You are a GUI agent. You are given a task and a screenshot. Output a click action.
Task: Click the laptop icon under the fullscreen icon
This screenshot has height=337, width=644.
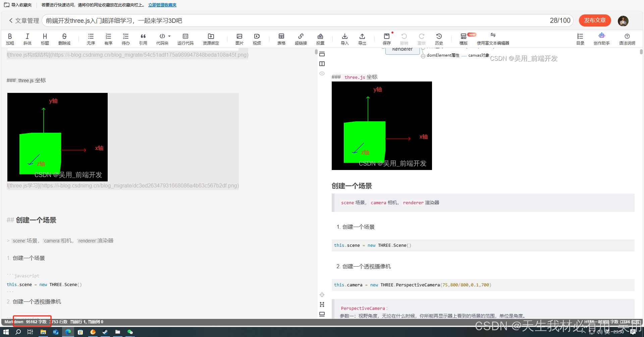[x=322, y=314]
